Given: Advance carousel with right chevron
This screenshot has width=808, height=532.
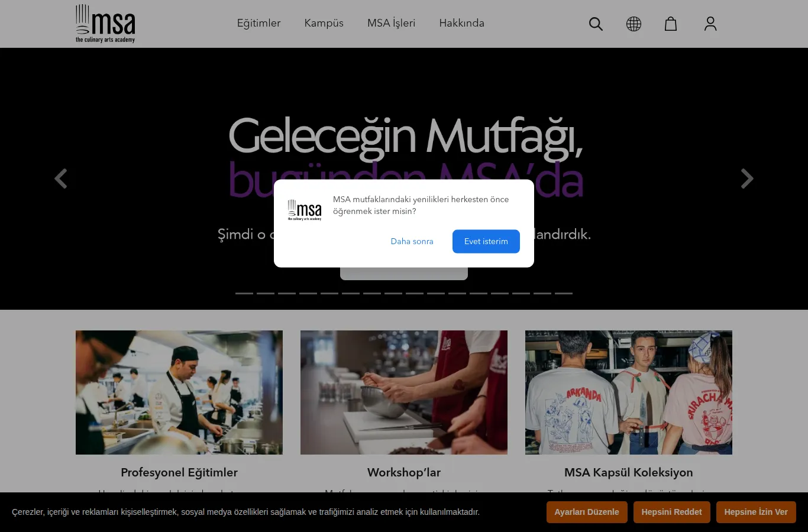Looking at the screenshot, I should click(747, 179).
